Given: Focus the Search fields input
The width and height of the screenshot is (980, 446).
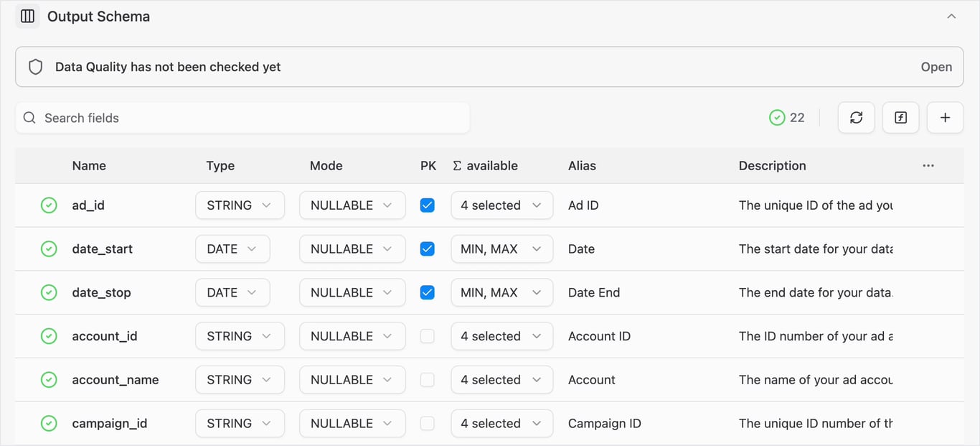Looking at the screenshot, I should (x=242, y=118).
